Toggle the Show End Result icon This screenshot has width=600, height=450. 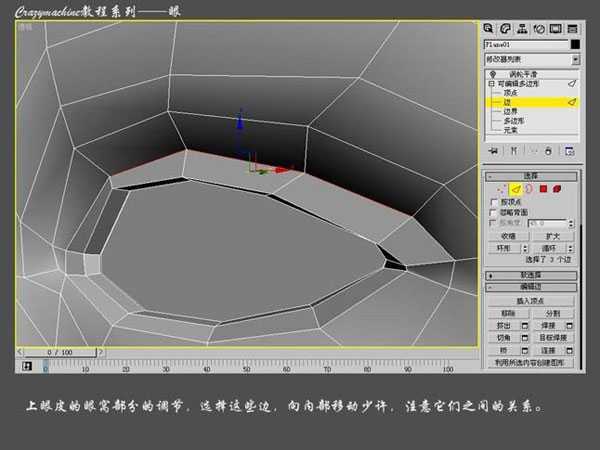514,151
